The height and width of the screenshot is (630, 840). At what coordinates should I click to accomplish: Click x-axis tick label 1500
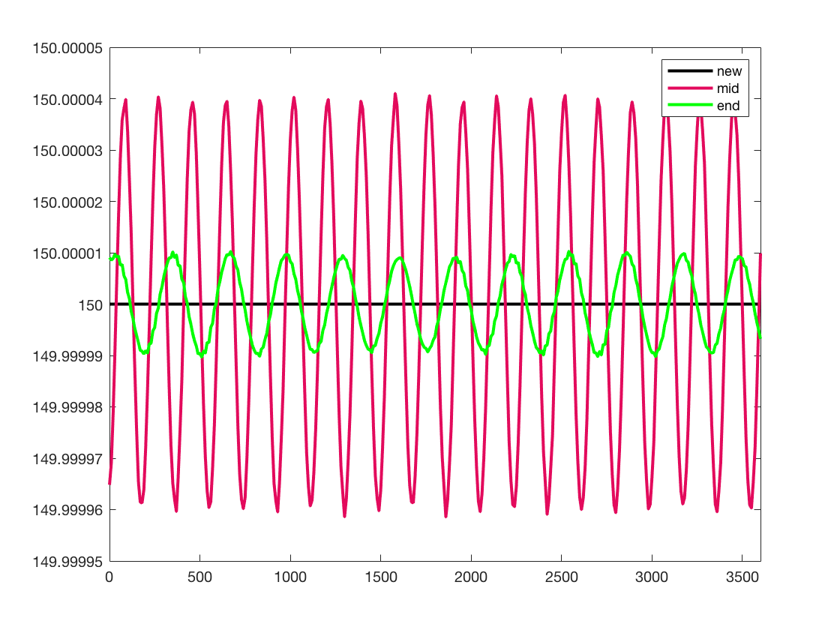381,577
